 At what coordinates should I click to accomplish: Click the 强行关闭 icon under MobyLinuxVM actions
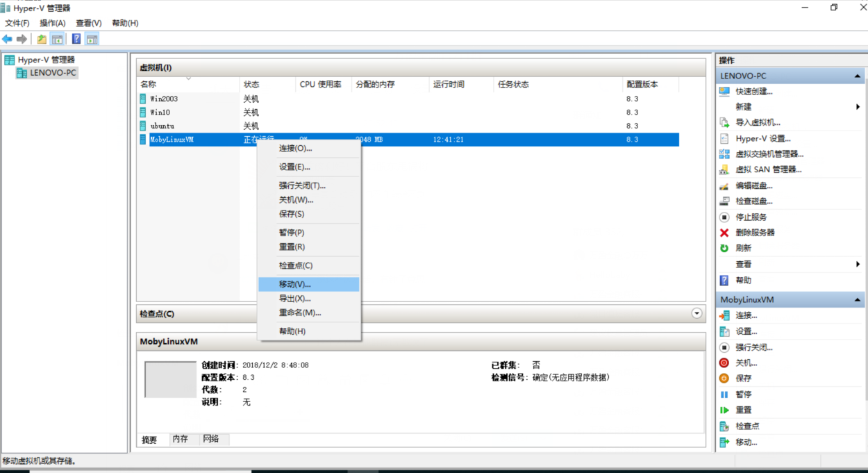[x=724, y=347]
